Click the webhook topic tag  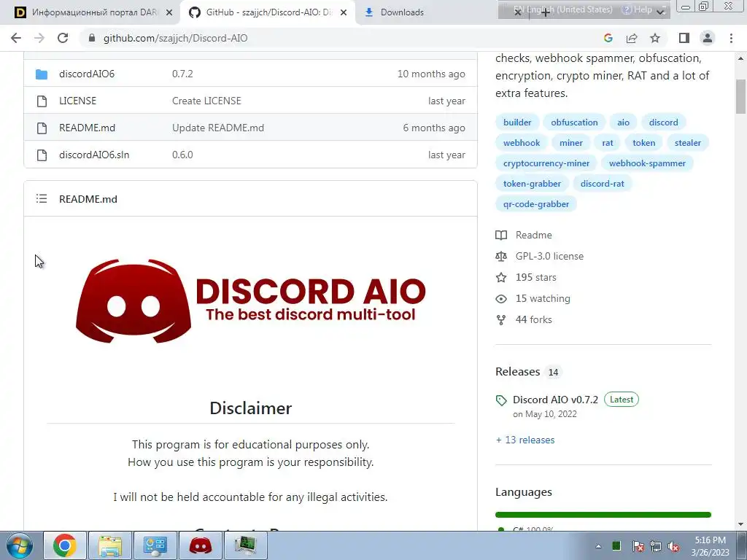522,143
